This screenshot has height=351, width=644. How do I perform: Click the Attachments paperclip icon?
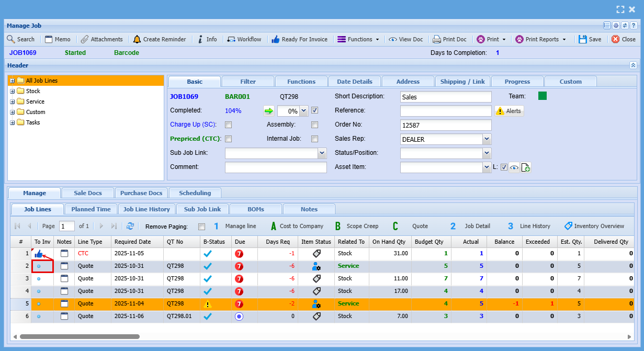pyautogui.click(x=84, y=39)
